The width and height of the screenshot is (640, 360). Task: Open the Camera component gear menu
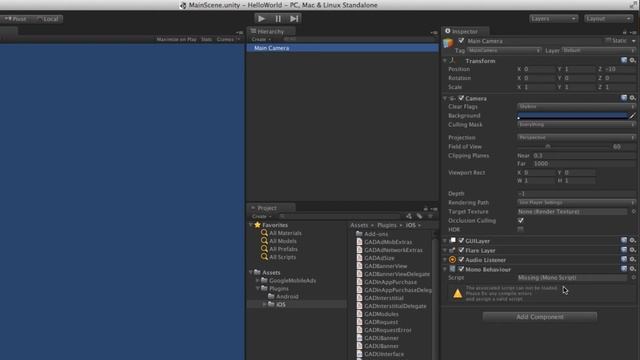632,98
